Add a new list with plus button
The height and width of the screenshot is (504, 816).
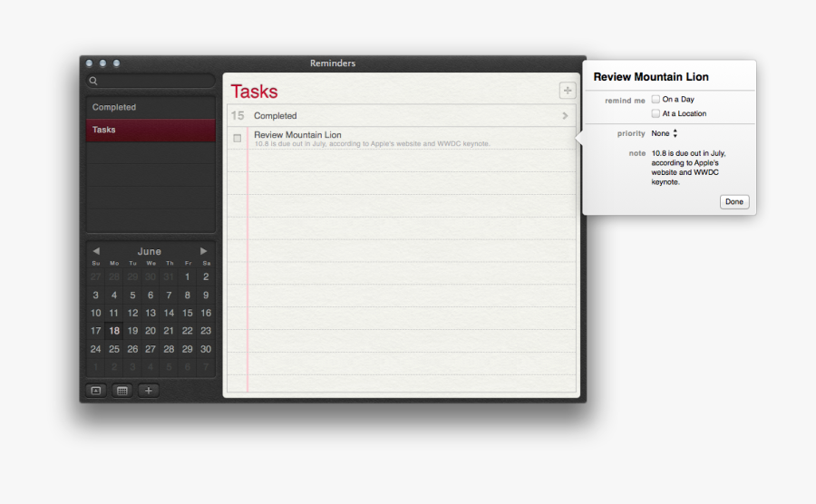149,391
